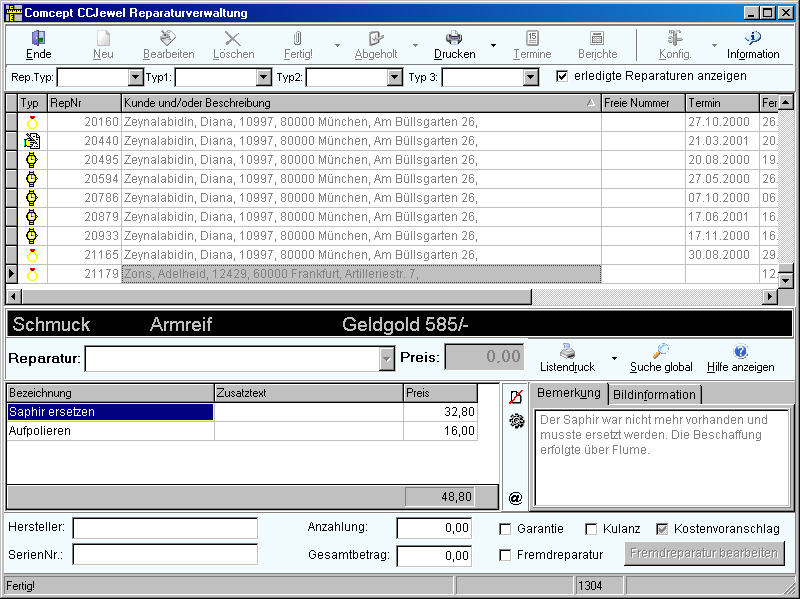This screenshot has height=599, width=800.
Task: Enable the Garantie checkbox
Action: click(505, 529)
